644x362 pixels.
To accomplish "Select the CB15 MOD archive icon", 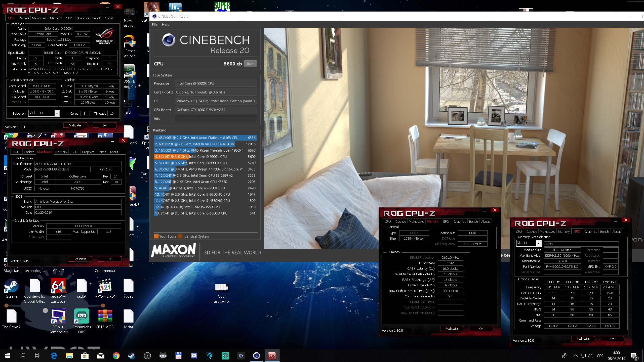I will 105,319.
